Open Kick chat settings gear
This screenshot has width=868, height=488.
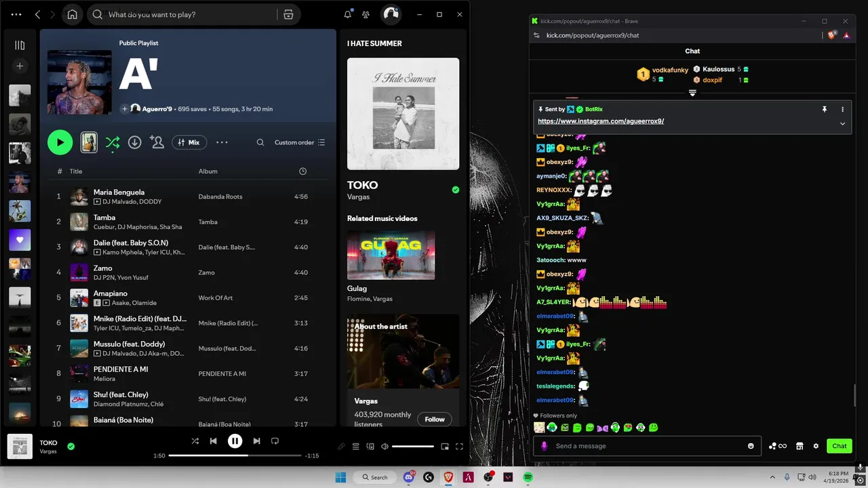816,446
